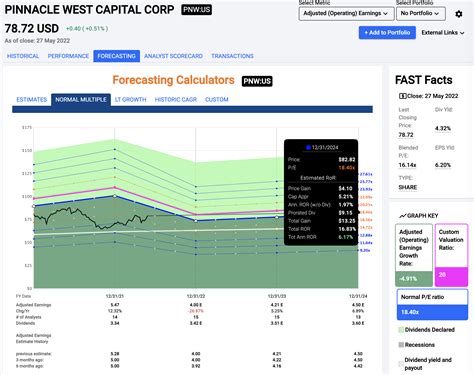This screenshot has width=474, height=375.
Task: Select the LT Growth calculator tab
Action: pyautogui.click(x=130, y=100)
